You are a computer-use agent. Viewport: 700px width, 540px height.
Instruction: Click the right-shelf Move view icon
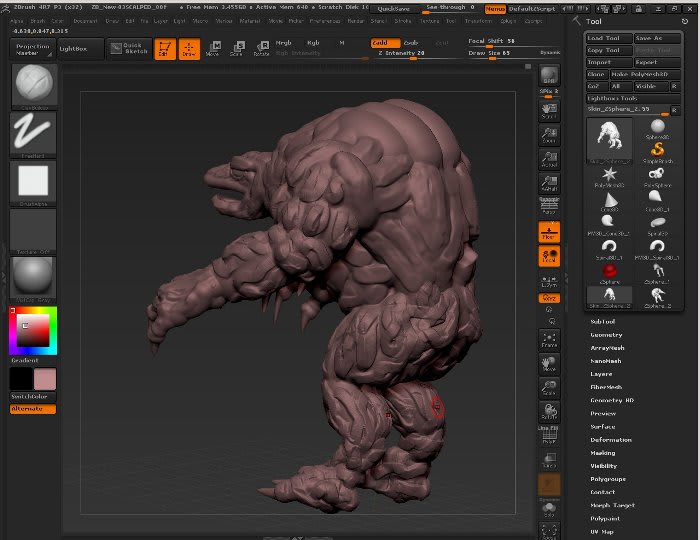point(549,364)
